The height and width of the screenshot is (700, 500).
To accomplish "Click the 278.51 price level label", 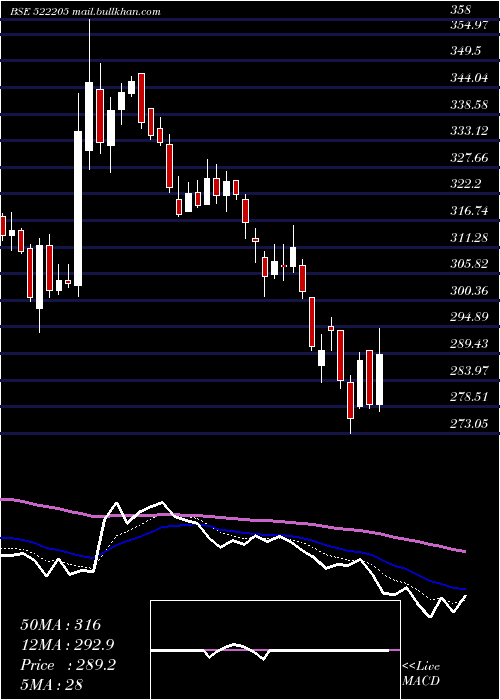I will coord(469,397).
